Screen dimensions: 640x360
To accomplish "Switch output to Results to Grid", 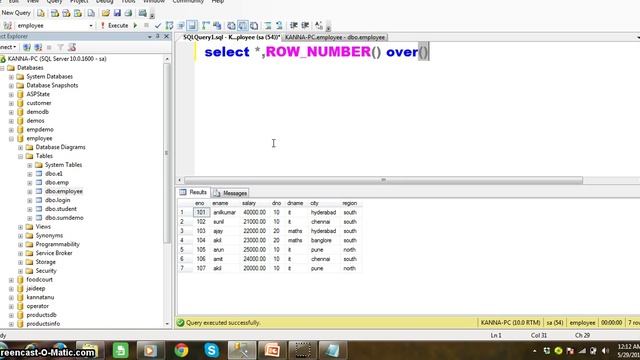I will [x=242, y=25].
